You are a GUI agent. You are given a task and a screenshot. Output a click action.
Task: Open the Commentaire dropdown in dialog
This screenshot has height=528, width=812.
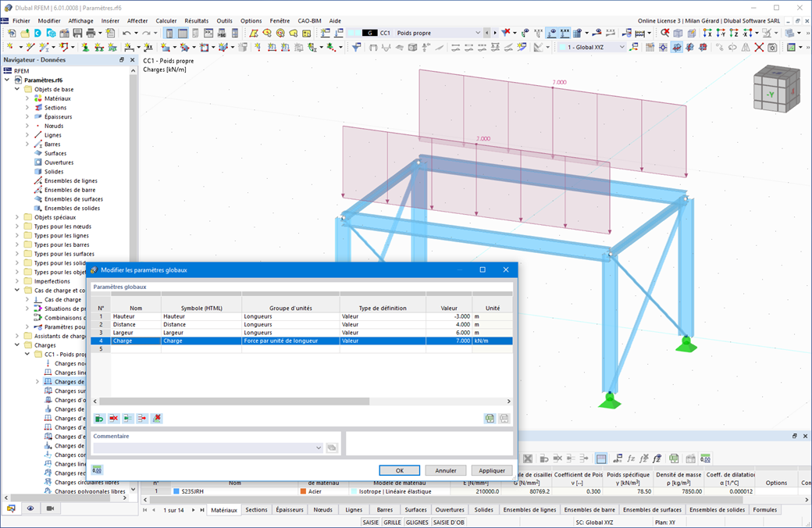point(319,448)
